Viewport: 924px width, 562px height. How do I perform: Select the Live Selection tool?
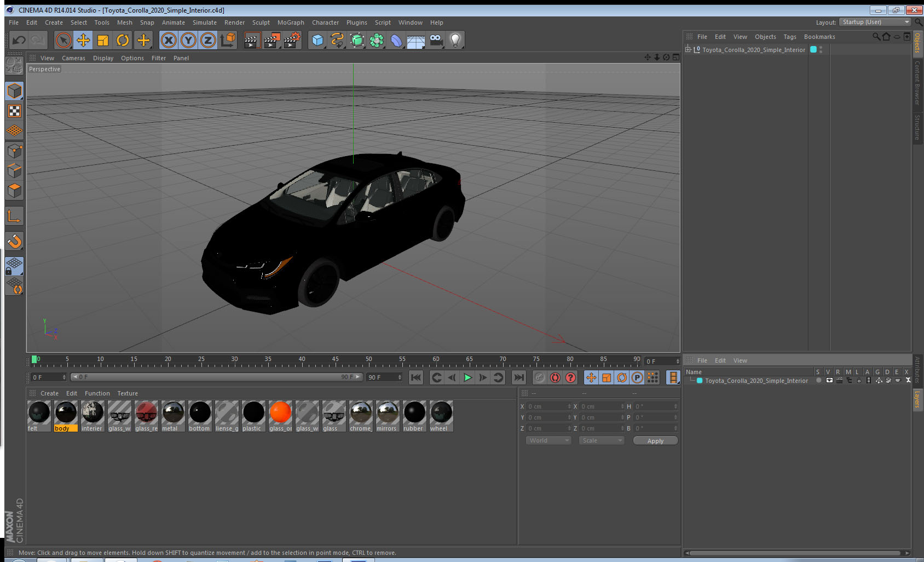click(63, 40)
